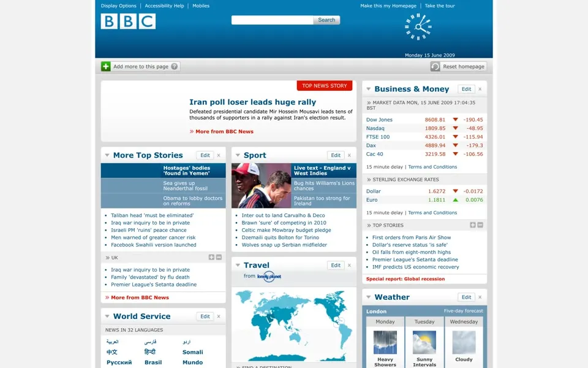
Task: Open Taliban head 'must be eliminated' story
Action: tap(153, 215)
